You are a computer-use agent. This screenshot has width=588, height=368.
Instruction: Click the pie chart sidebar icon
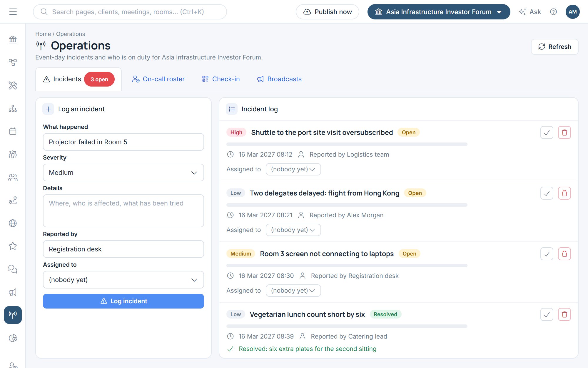click(x=13, y=338)
